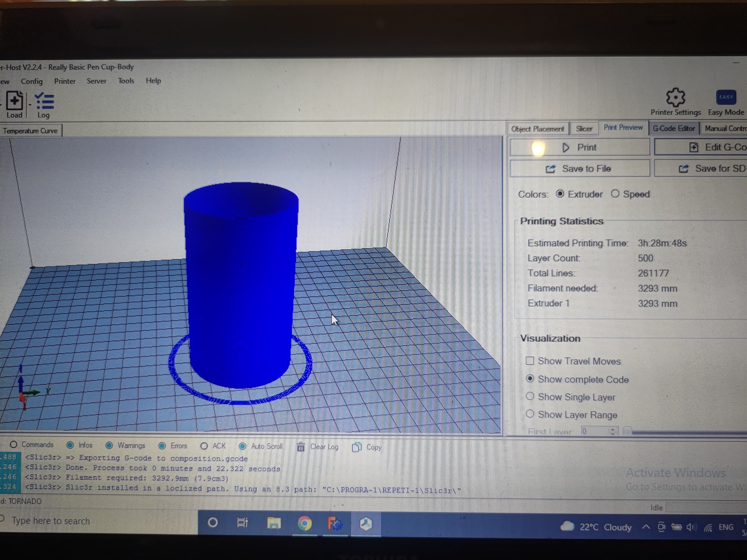Switch to the Slicer tab
This screenshot has height=560, width=747.
tap(584, 129)
